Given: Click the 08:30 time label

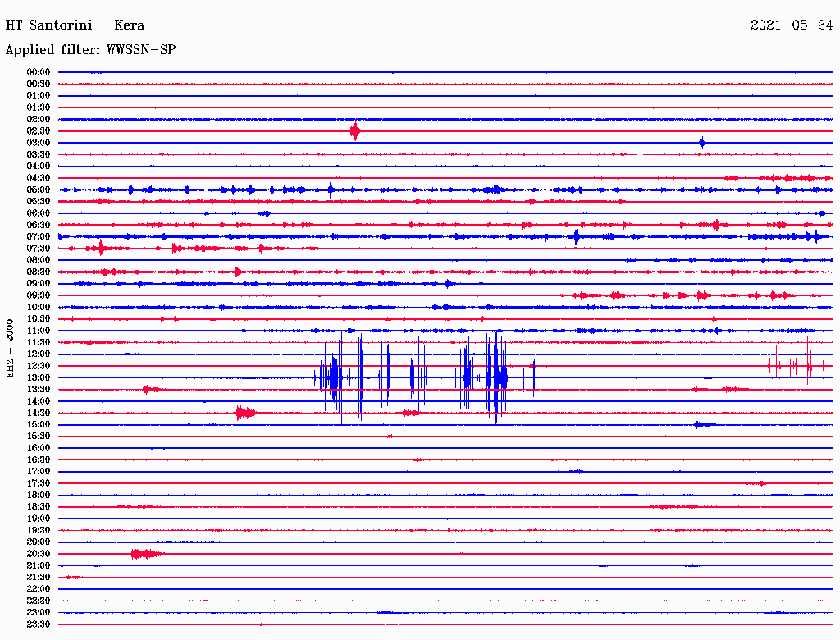Looking at the screenshot, I should point(39,272).
